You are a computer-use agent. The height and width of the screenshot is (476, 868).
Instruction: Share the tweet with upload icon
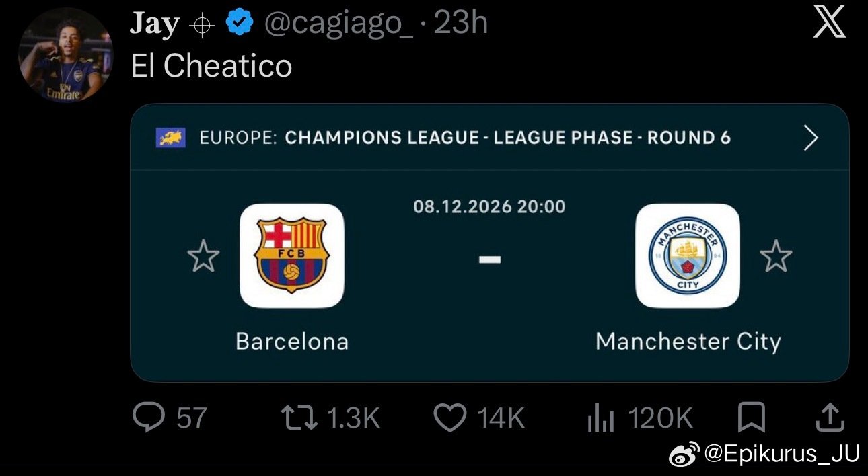point(830,418)
